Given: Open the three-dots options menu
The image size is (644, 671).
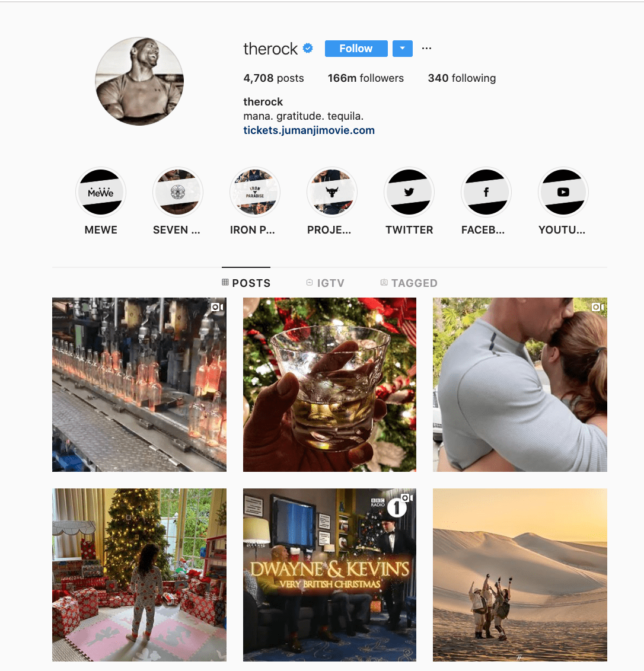Looking at the screenshot, I should 426,49.
